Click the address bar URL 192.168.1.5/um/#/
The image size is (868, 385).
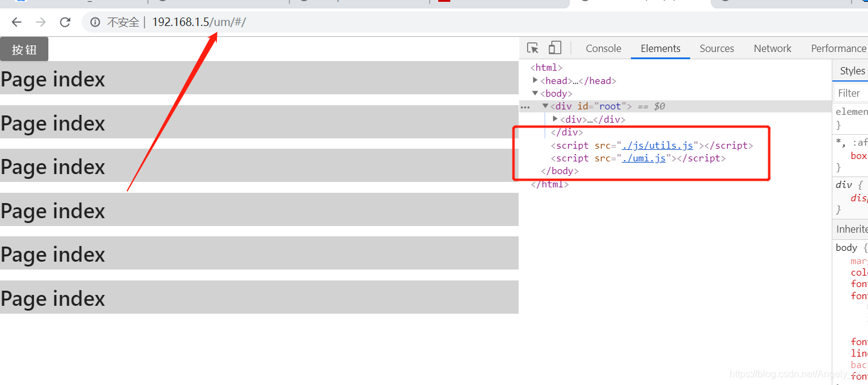[x=199, y=22]
